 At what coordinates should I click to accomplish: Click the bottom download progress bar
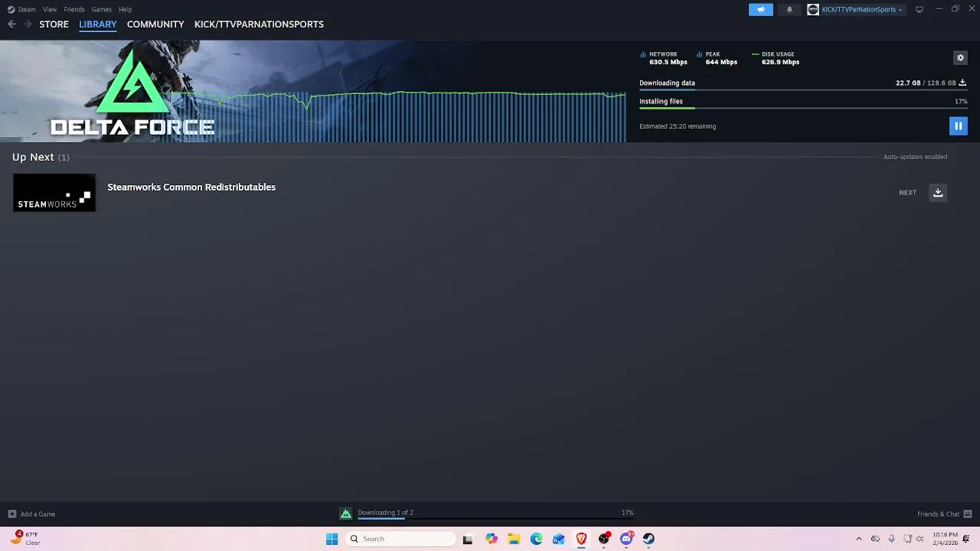pos(495,519)
